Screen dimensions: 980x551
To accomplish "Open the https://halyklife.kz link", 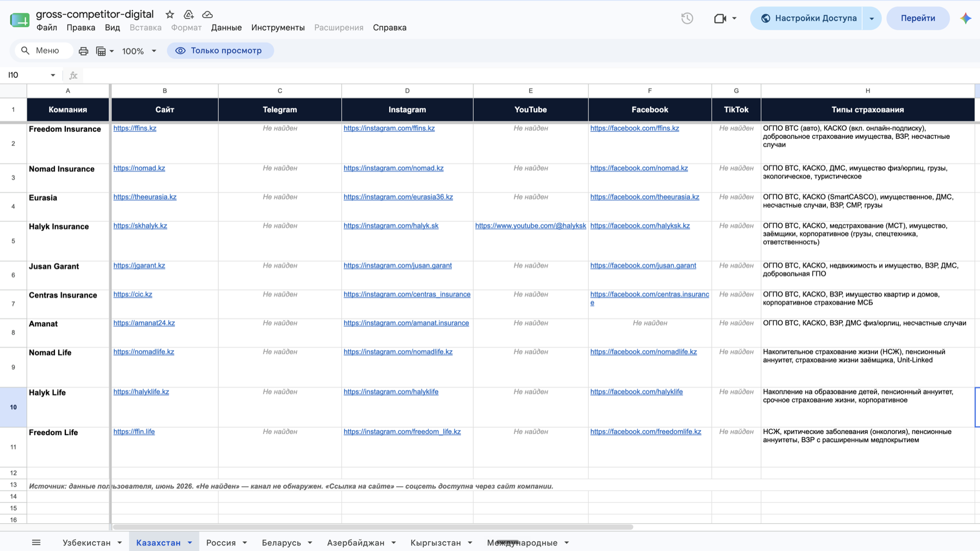I will tap(142, 392).
